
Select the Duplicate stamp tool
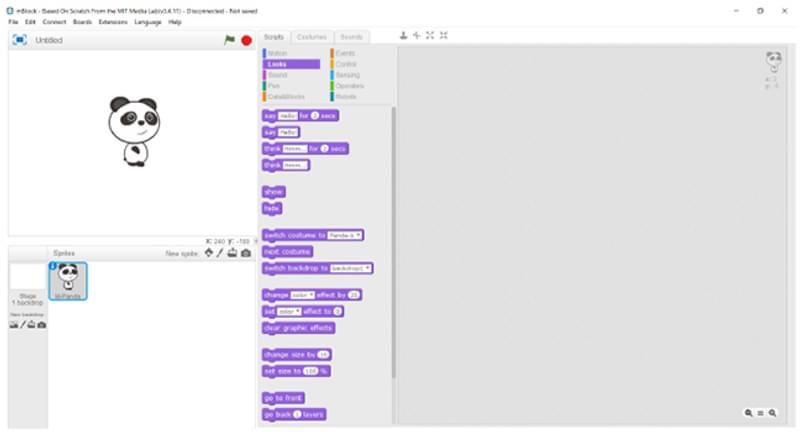403,35
